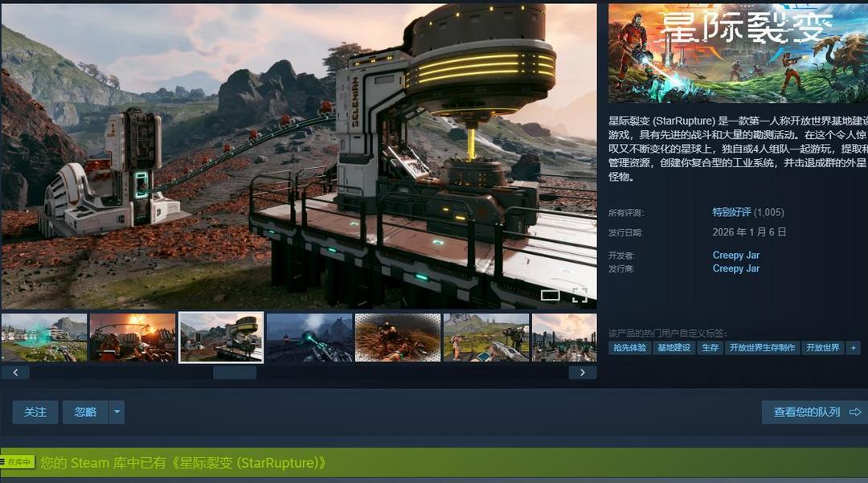Image resolution: width=868 pixels, height=483 pixels.
Task: Select the 基地建设 tag
Action: [674, 348]
